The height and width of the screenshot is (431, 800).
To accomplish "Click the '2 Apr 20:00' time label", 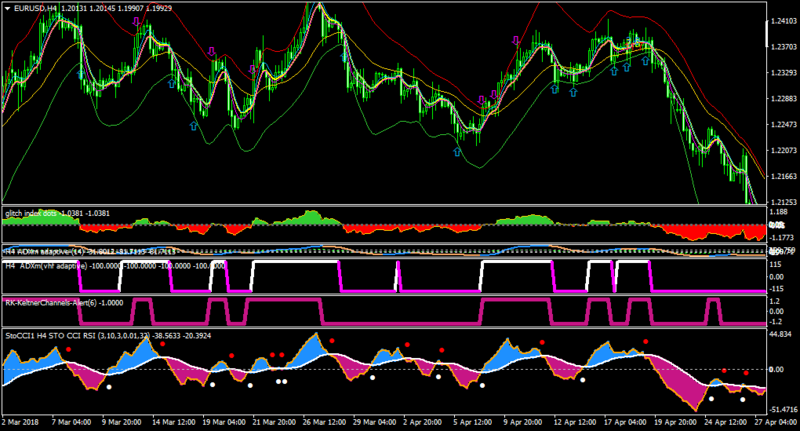I will pos(422,422).
